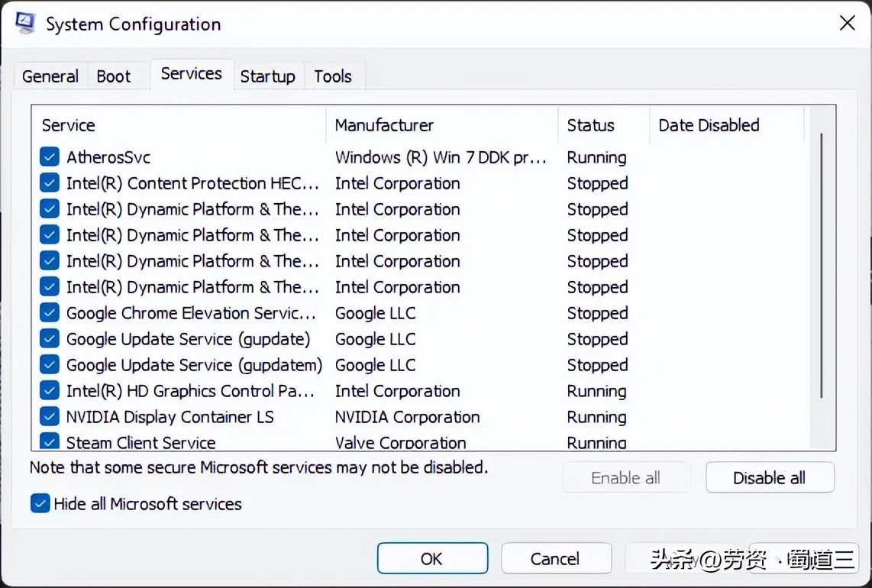Click the System Configuration title bar icon
The height and width of the screenshot is (588, 872).
click(x=25, y=23)
